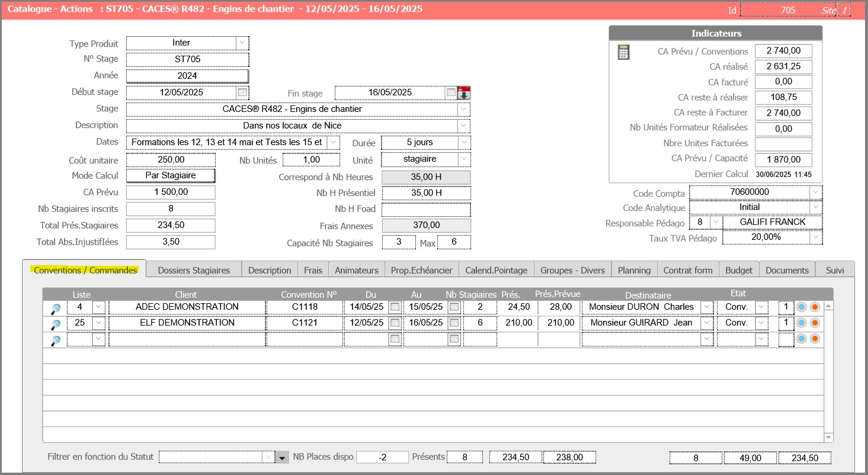Screen dimensions: 868x475
Task: Open Du calendar for ELF DEMONSTRATION row
Action: 395,323
